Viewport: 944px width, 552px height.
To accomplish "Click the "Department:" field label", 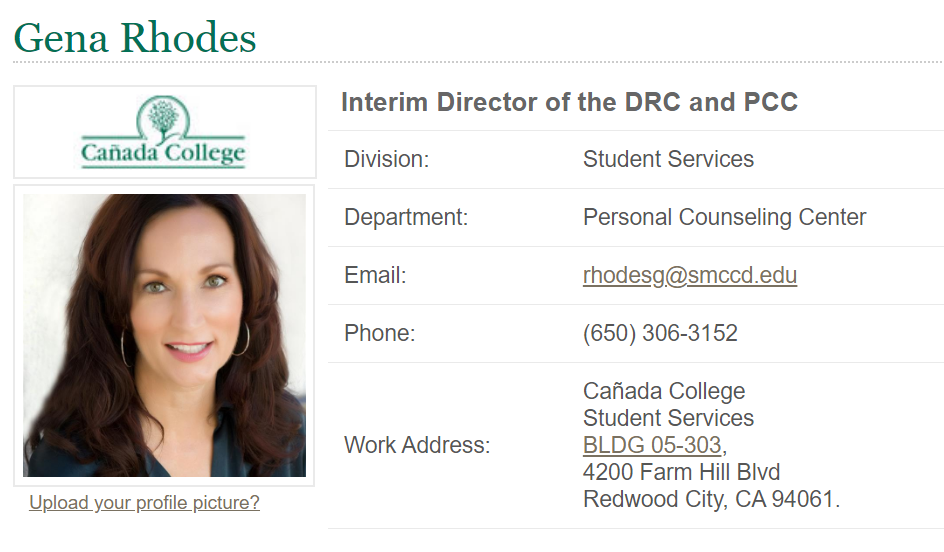I will (406, 217).
